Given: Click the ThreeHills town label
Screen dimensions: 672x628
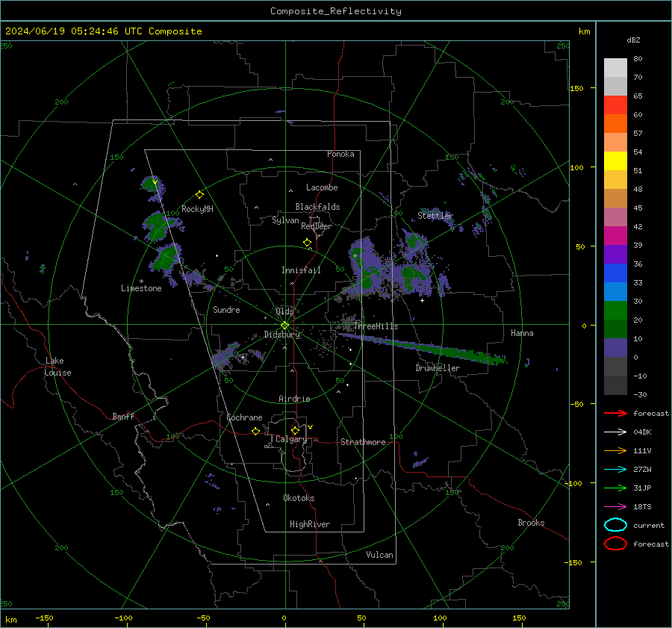Looking at the screenshot, I should (376, 326).
